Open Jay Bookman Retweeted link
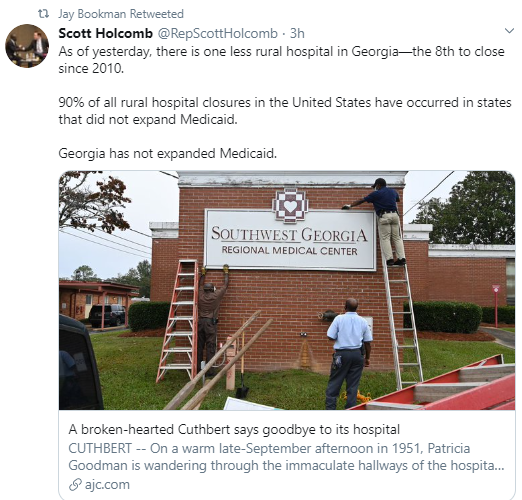 pos(121,14)
